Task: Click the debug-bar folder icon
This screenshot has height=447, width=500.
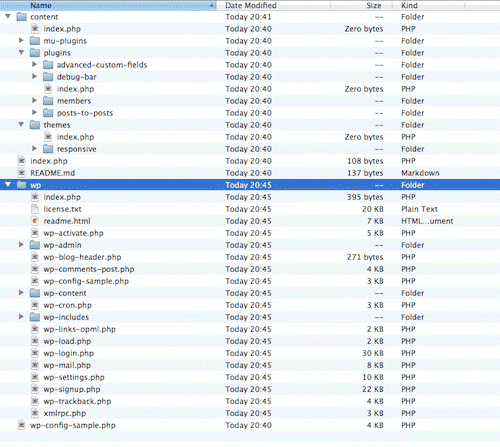Action: pyautogui.click(x=48, y=77)
